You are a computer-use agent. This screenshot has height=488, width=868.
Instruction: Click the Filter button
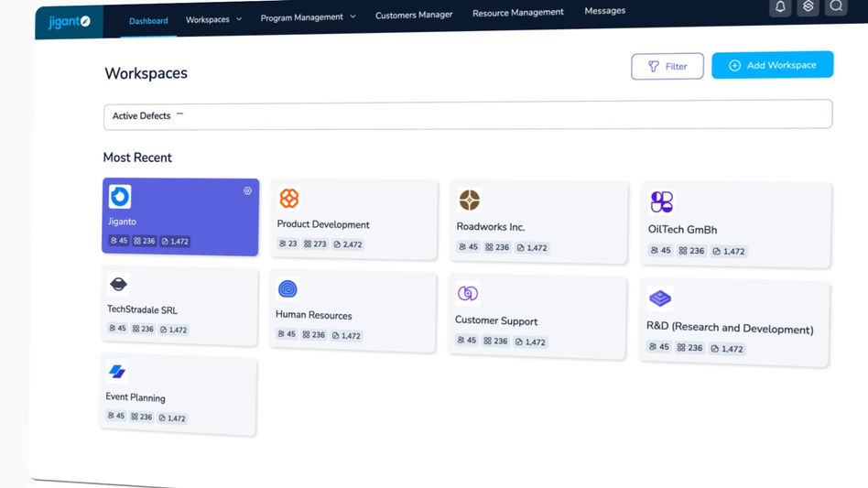(x=667, y=67)
